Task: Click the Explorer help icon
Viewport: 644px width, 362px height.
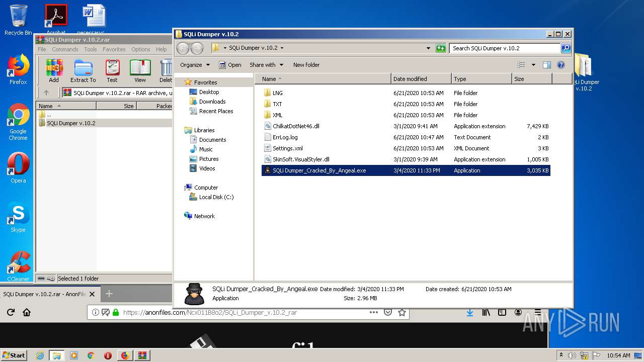Action: (561, 65)
